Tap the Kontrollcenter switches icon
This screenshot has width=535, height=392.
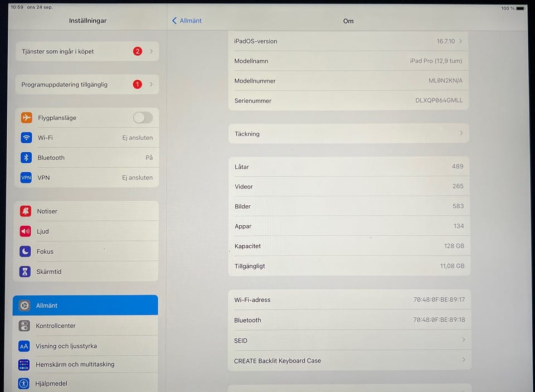tap(24, 326)
